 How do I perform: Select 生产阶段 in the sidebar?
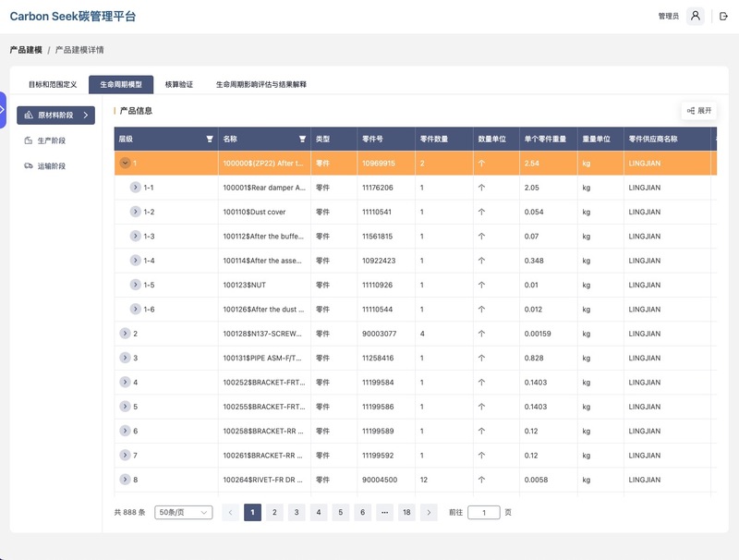45,140
